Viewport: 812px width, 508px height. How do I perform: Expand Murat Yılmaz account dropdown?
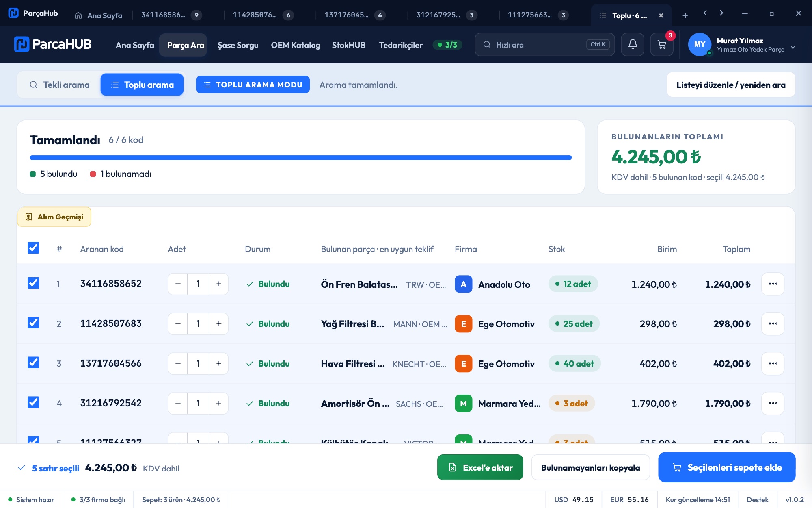point(793,48)
